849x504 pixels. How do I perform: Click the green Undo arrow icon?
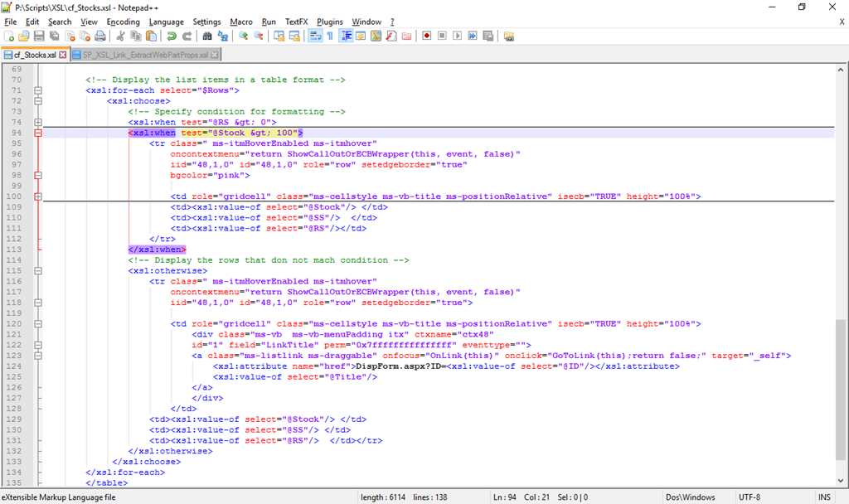[172, 36]
